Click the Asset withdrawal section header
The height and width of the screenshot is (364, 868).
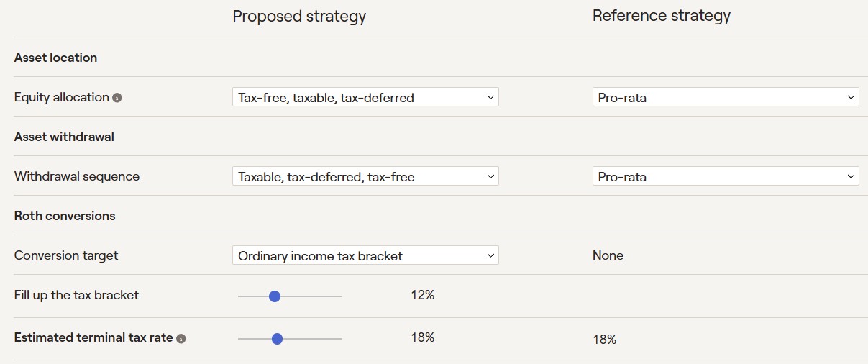[x=64, y=137]
